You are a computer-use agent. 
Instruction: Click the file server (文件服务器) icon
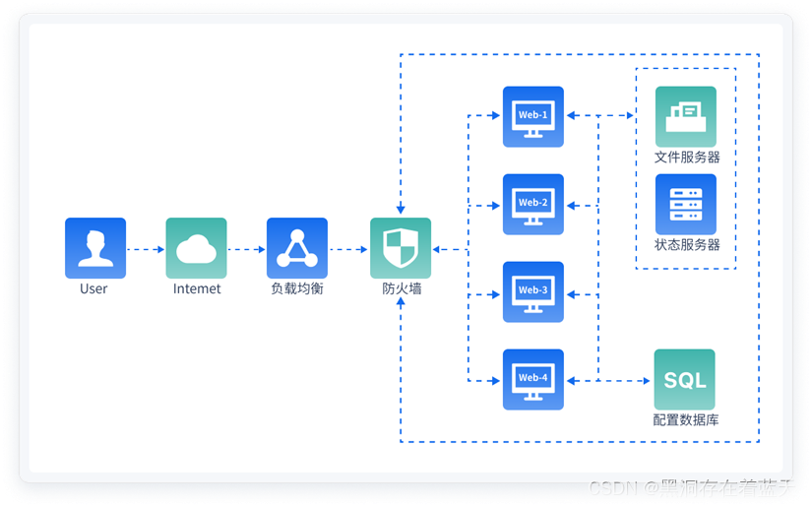(x=686, y=116)
